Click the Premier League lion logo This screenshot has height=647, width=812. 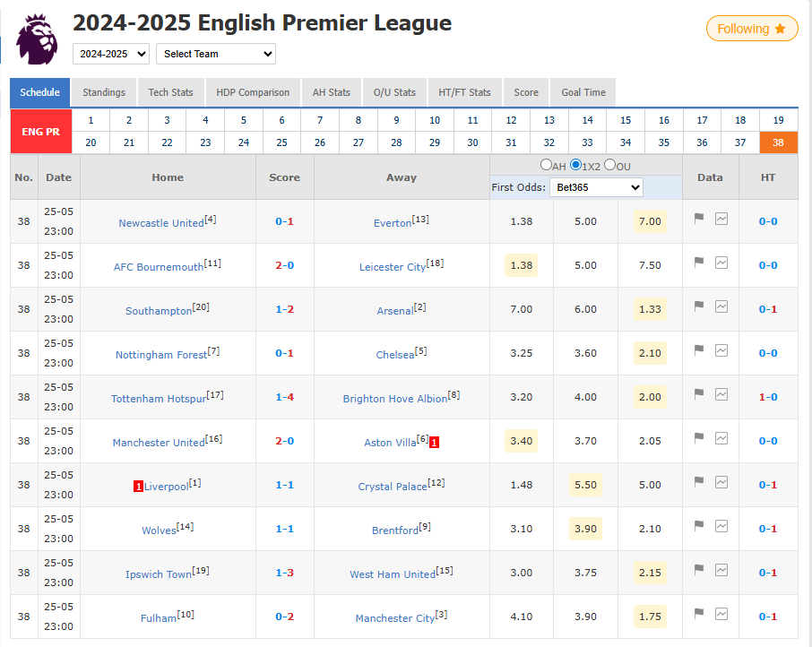35,38
